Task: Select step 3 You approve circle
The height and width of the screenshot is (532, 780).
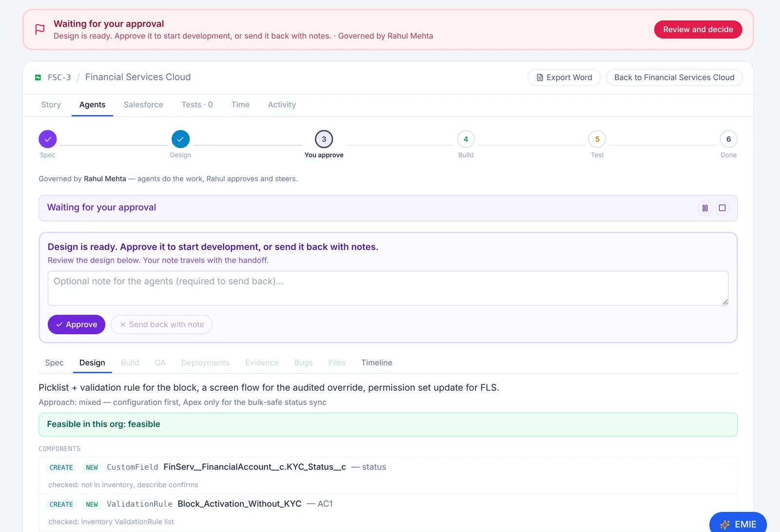Action: click(x=324, y=139)
